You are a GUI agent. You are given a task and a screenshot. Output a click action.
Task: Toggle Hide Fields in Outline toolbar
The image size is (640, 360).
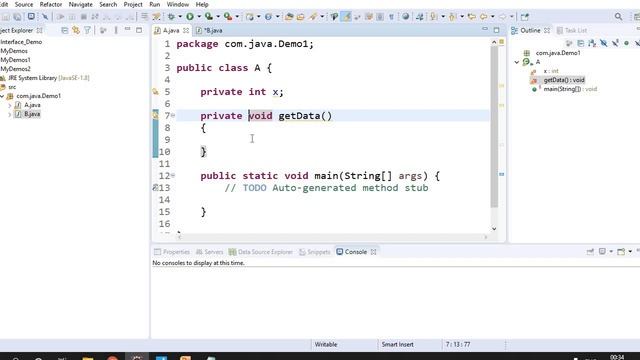603,43
